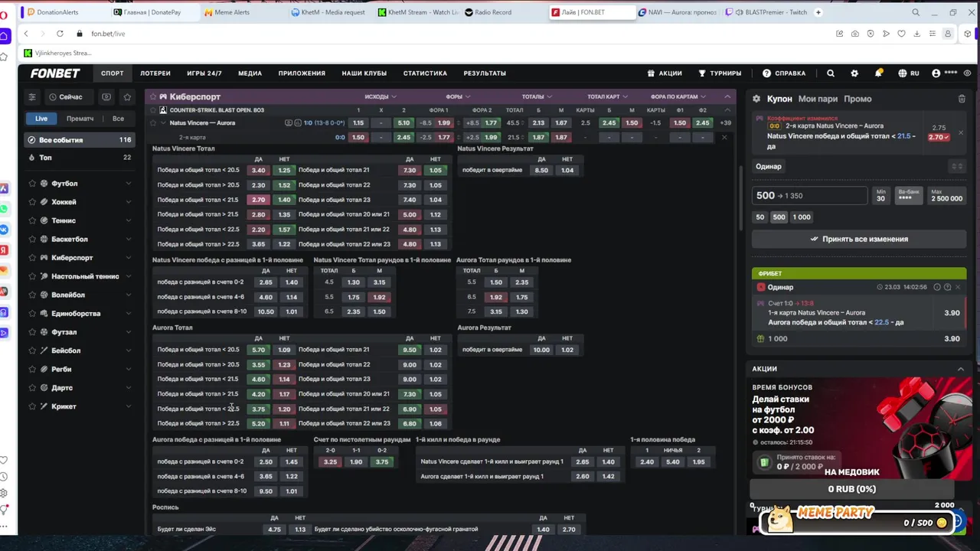Click the bet amount input field
This screenshot has width=980, height=551.
809,196
